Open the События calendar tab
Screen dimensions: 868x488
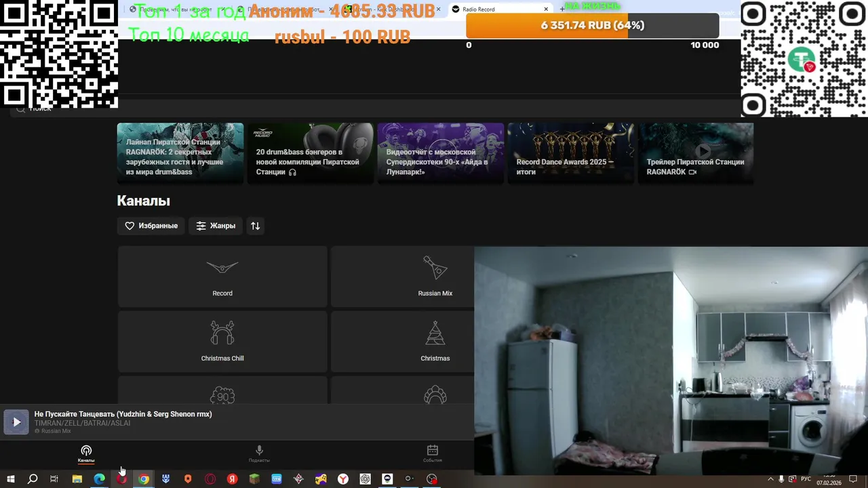point(433,454)
